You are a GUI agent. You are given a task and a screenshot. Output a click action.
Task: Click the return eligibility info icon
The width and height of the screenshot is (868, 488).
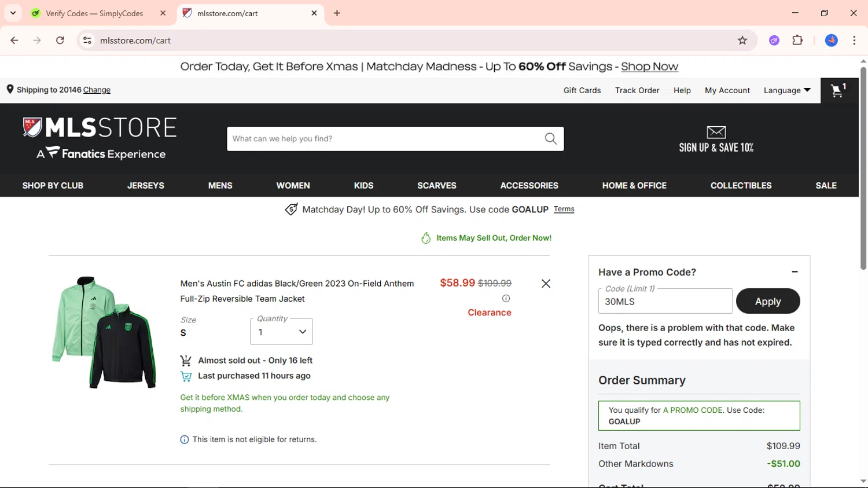pyautogui.click(x=185, y=440)
